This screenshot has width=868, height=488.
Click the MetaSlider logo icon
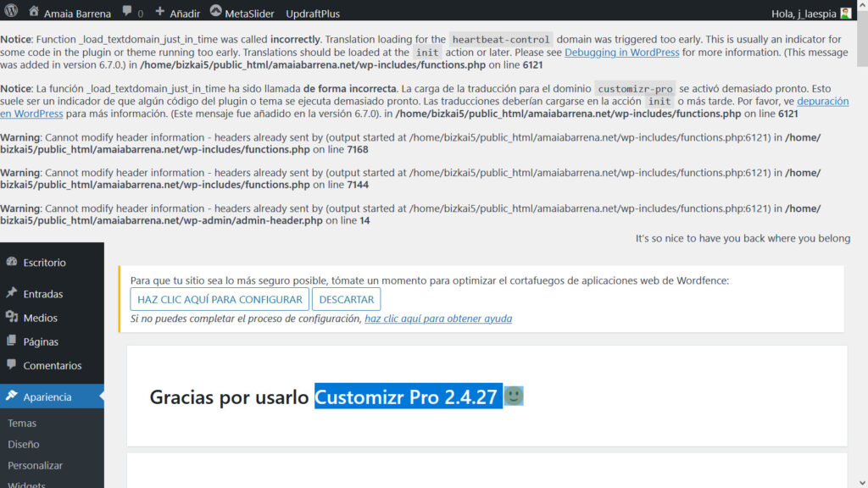(x=216, y=10)
